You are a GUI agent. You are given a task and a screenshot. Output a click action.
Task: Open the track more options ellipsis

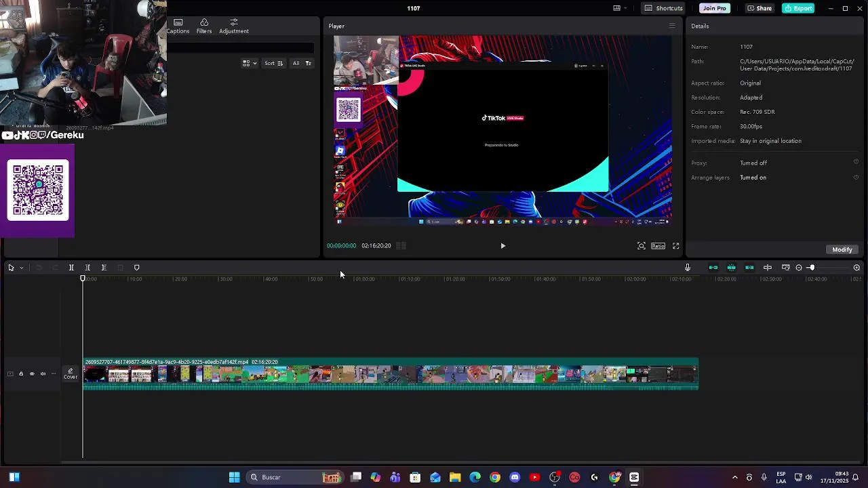click(54, 373)
